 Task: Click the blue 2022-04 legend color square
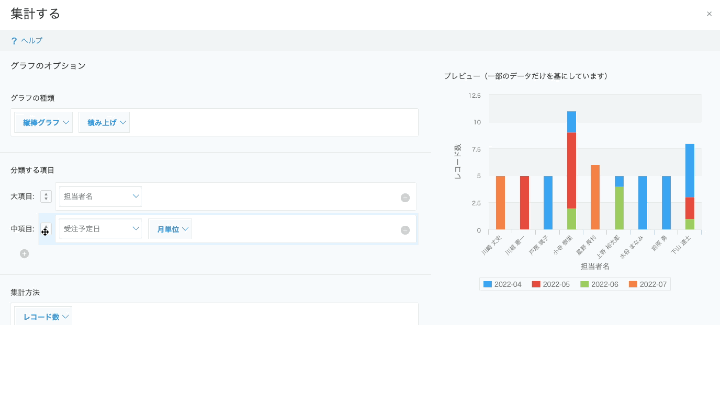(487, 284)
